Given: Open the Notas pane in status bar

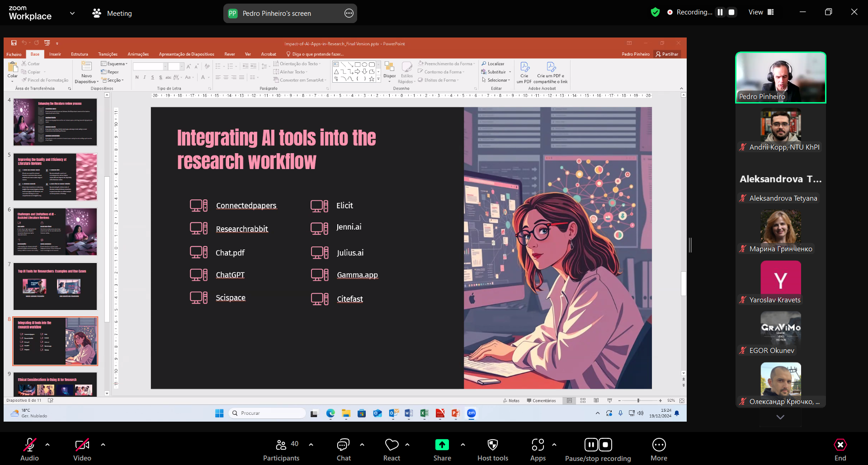Looking at the screenshot, I should click(x=511, y=400).
